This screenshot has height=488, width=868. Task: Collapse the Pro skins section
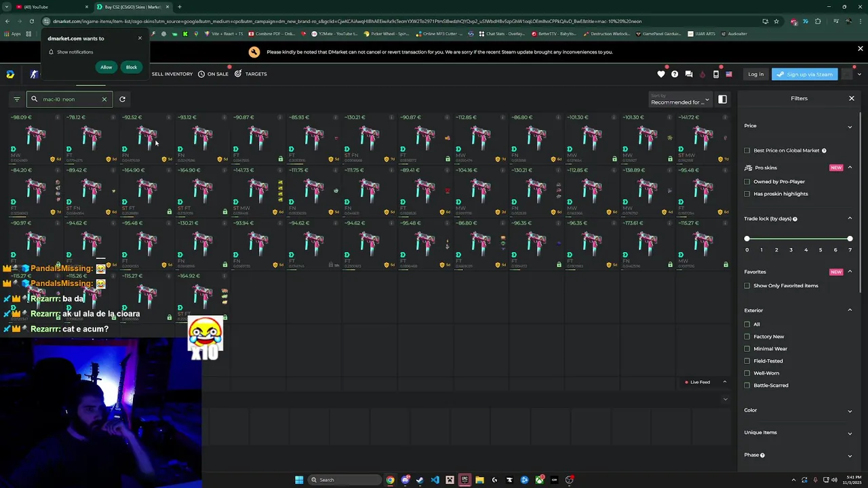[x=850, y=167]
